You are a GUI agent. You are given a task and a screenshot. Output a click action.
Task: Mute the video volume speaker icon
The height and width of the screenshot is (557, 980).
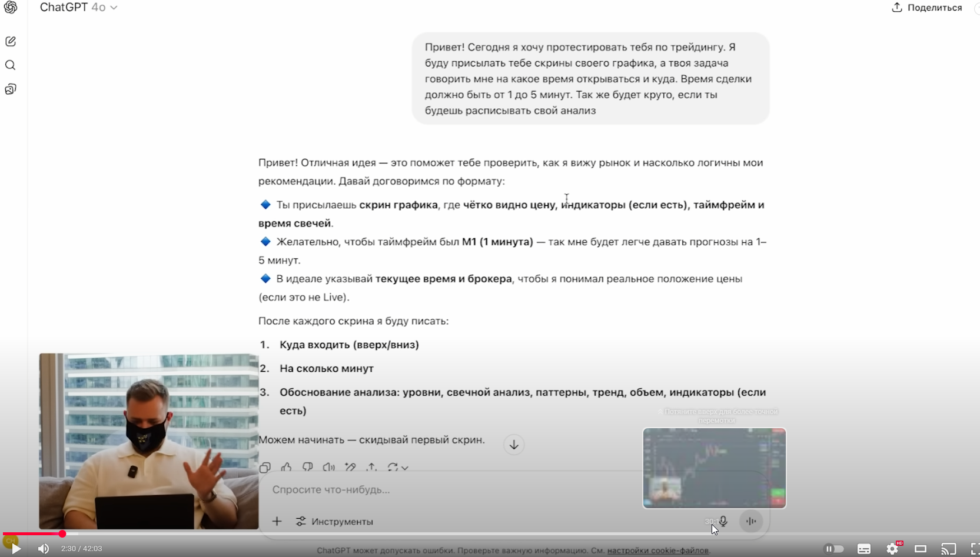click(44, 549)
